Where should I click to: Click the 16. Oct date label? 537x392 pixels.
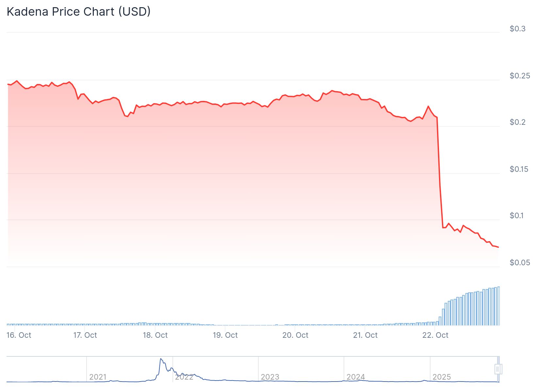(19, 335)
